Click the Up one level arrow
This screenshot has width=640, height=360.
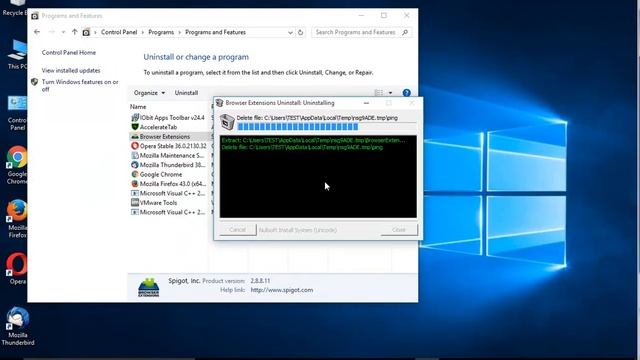point(74,32)
